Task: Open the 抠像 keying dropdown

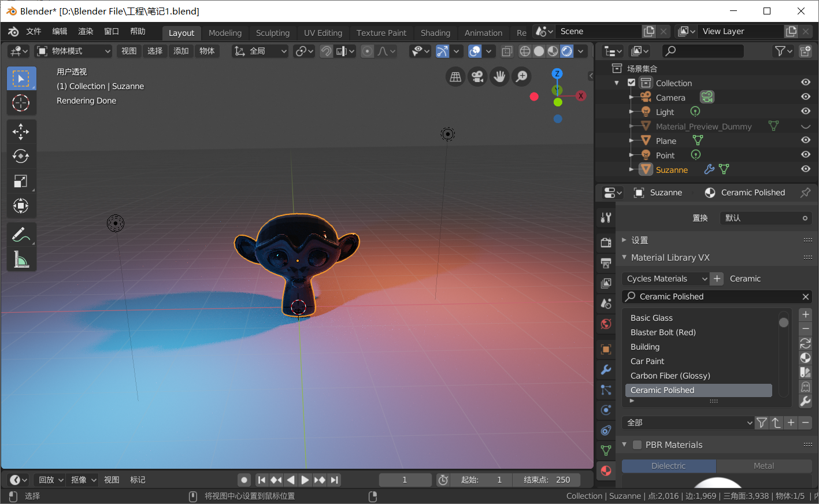Action: (x=83, y=480)
